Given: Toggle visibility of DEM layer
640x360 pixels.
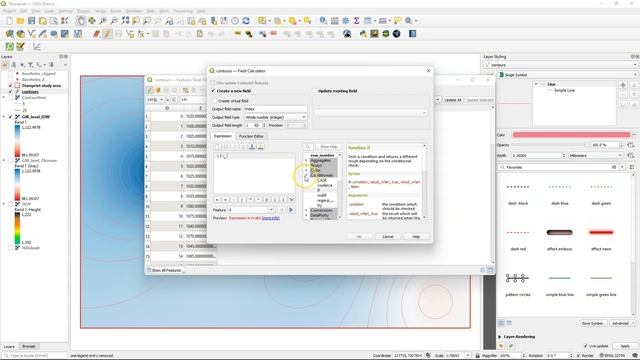Looking at the screenshot, I should point(11,204).
